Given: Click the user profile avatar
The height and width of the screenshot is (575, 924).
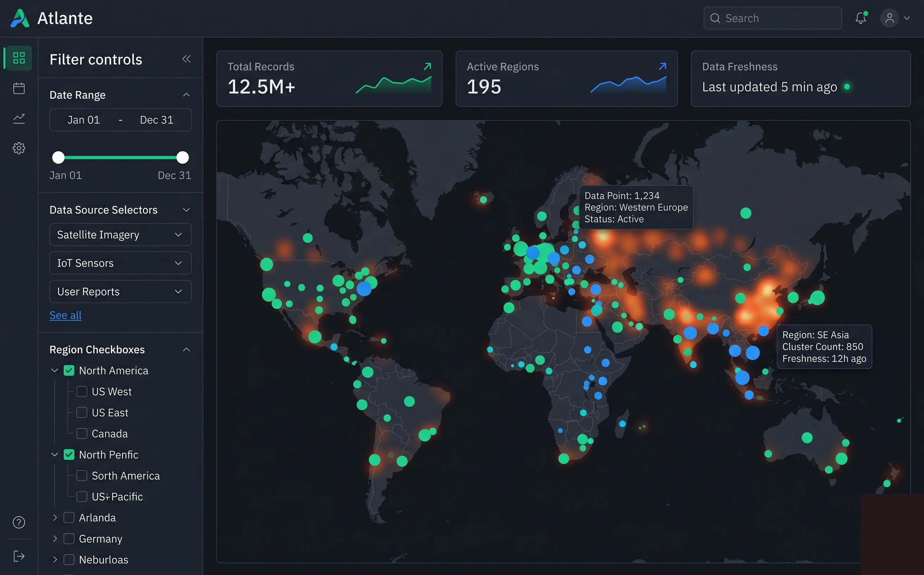Looking at the screenshot, I should 889,18.
